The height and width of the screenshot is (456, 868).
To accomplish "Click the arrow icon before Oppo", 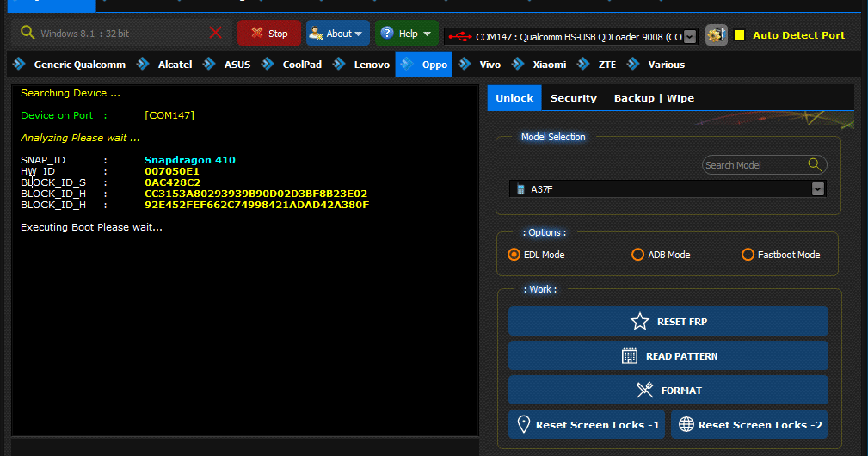I will tap(407, 64).
